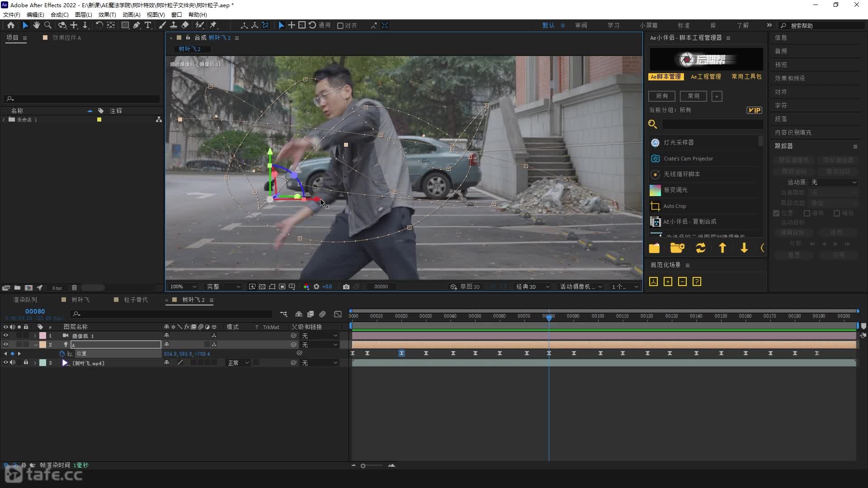Click the delete trash icon in project panel

[75, 288]
